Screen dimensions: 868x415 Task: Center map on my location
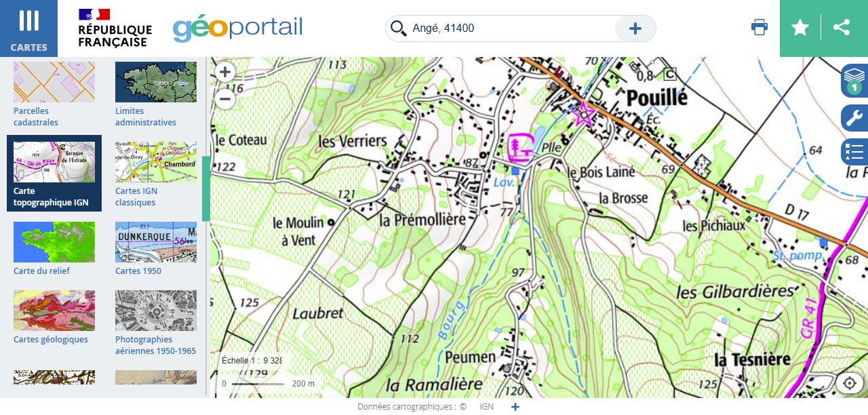click(849, 383)
